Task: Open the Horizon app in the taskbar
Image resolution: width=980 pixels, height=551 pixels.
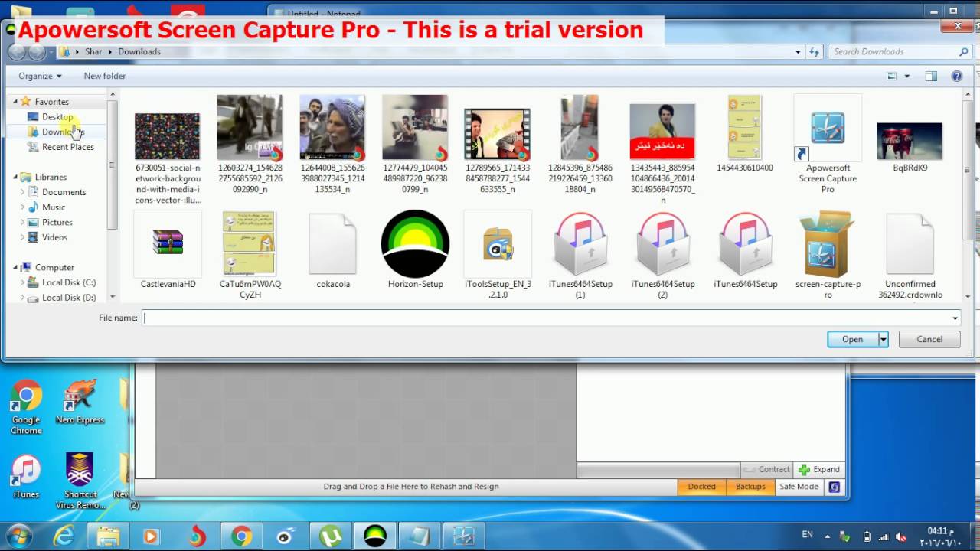Action: point(375,536)
